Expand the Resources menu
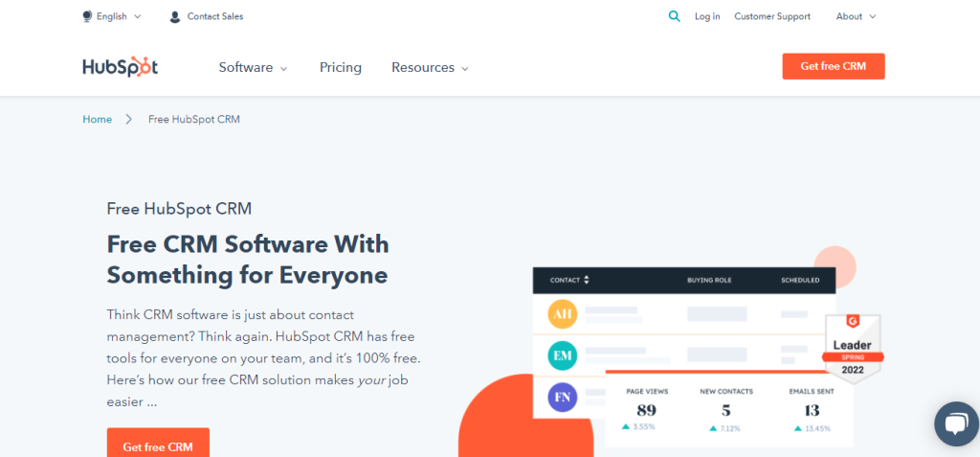This screenshot has height=457, width=980. coord(430,68)
